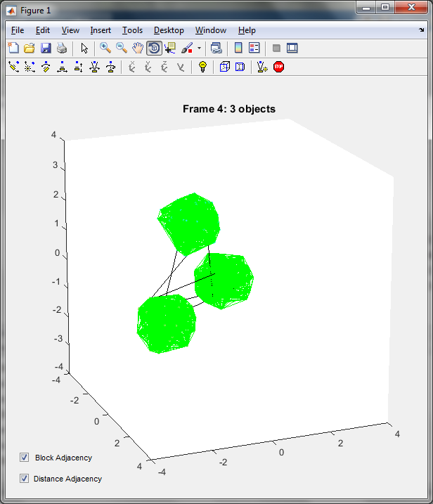Click the red STOP icon
Image resolution: width=433 pixels, height=504 pixels.
278,67
